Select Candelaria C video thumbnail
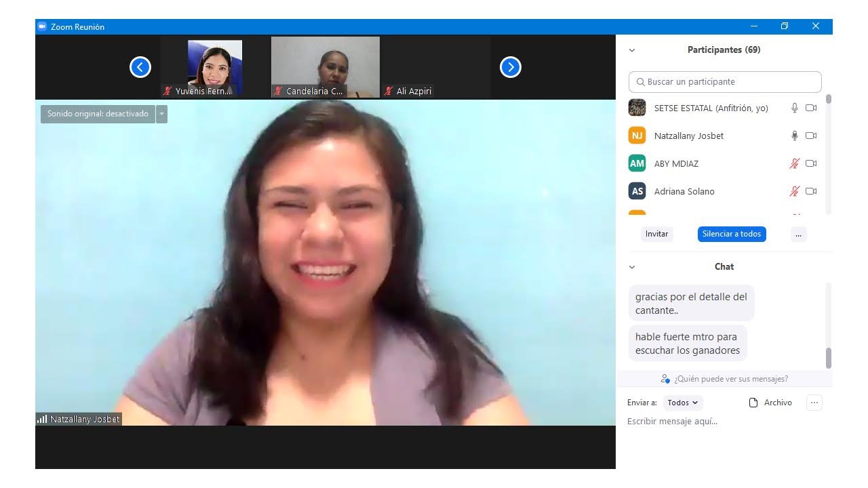The height and width of the screenshot is (488, 868). pos(325,67)
